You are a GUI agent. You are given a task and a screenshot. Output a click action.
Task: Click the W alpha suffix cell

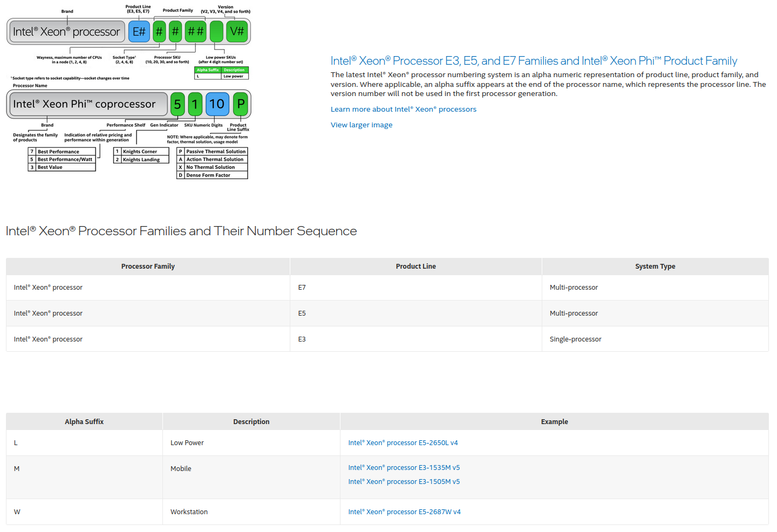tap(84, 512)
